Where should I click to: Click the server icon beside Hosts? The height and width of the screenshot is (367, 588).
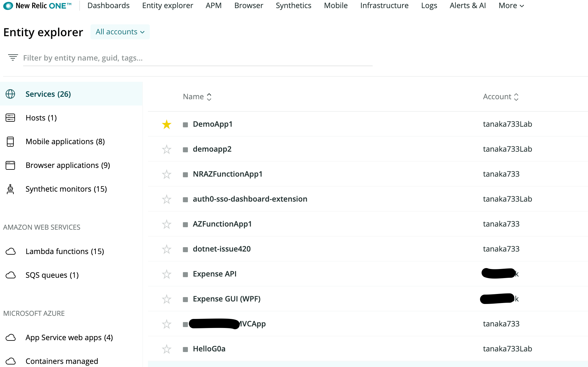point(10,118)
